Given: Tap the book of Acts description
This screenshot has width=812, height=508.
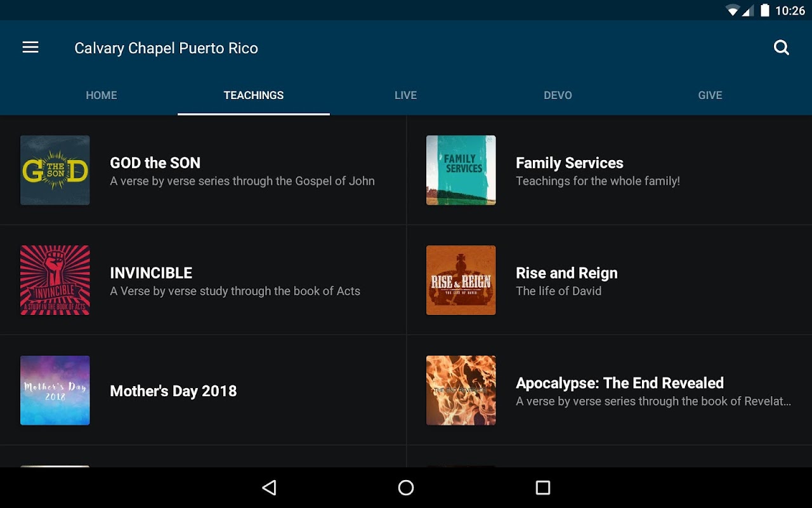Looking at the screenshot, I should 235,291.
